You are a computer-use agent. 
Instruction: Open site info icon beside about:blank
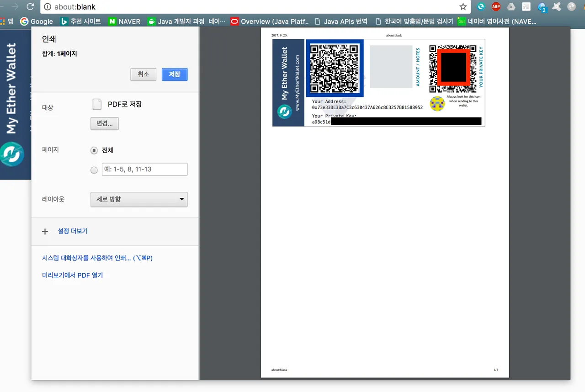[x=48, y=7]
